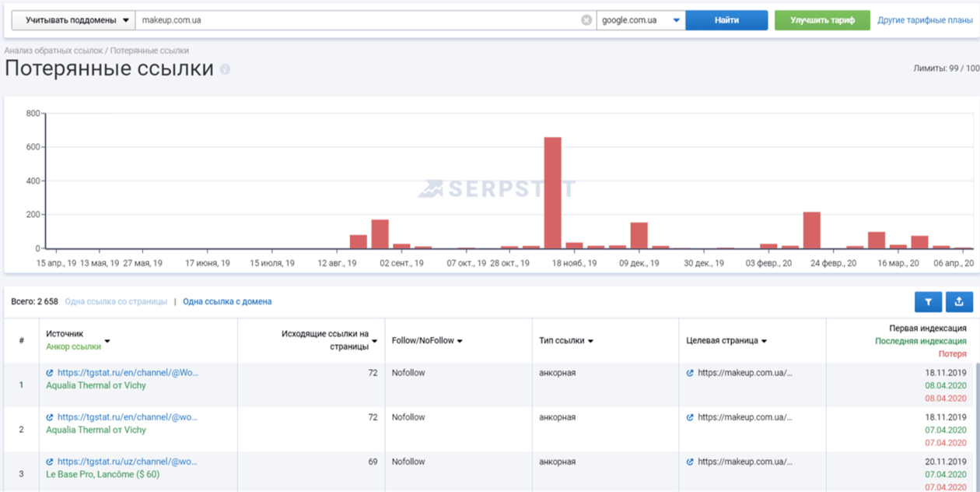Screen dimensions: 980x492
Task: Open Другие тарифные планы link
Action: (x=925, y=20)
